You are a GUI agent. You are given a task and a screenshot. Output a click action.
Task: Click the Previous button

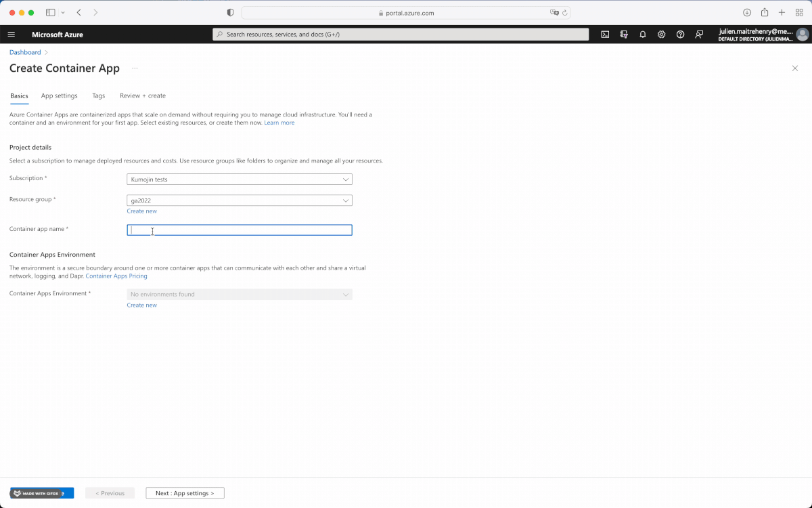pyautogui.click(x=110, y=493)
